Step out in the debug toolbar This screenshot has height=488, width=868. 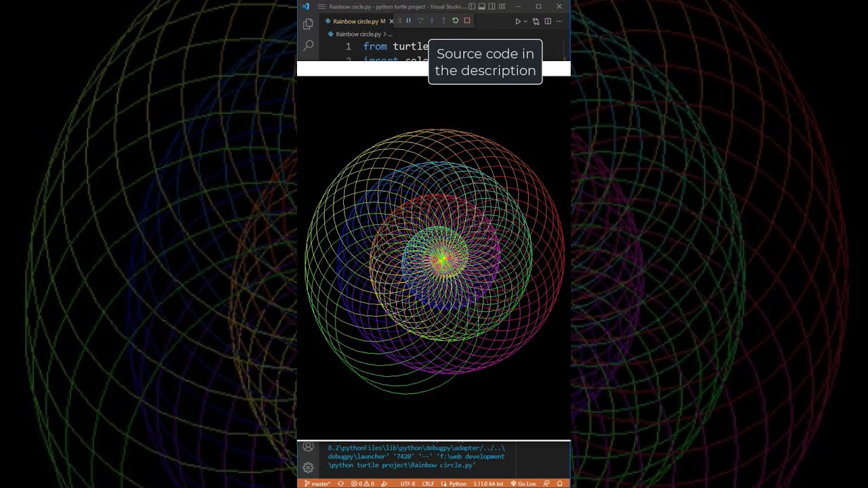coord(443,20)
